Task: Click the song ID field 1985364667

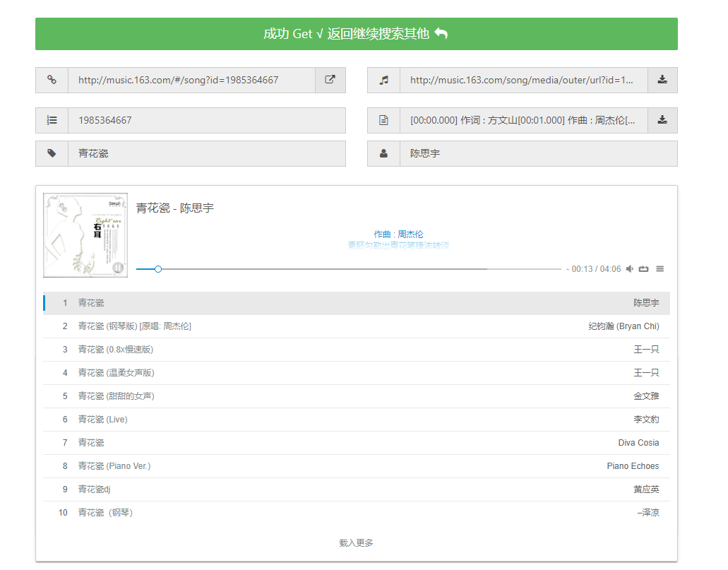Action: (206, 120)
